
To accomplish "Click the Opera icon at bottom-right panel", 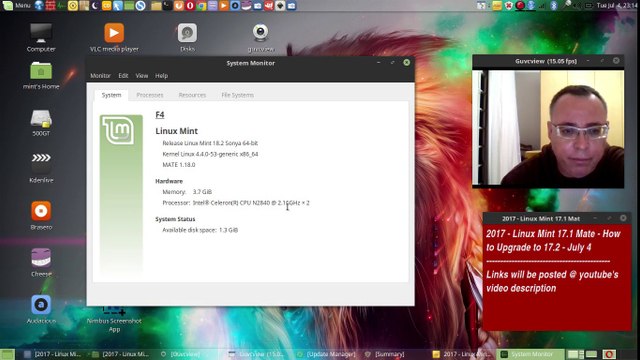I will 609,354.
